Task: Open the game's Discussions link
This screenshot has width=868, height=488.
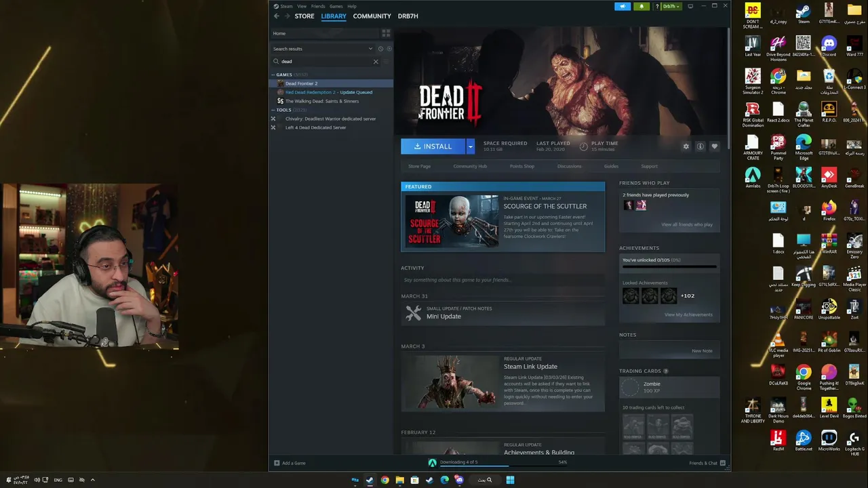Action: [569, 166]
